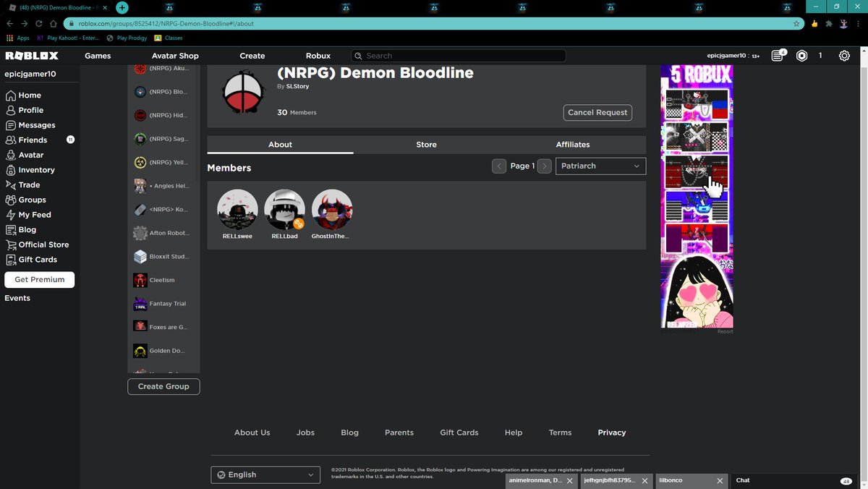Open the English language dropdown
Image resolution: width=868 pixels, height=489 pixels.
tap(265, 475)
